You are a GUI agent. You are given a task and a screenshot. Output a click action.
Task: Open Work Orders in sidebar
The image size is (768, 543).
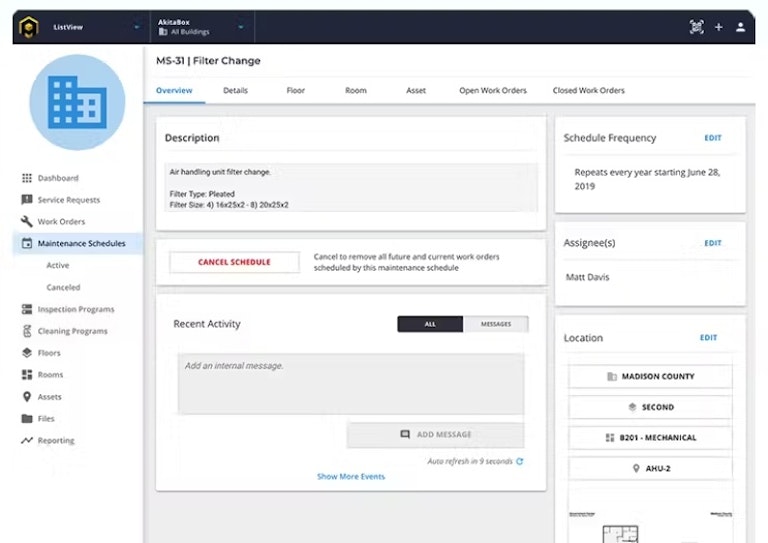pos(61,221)
